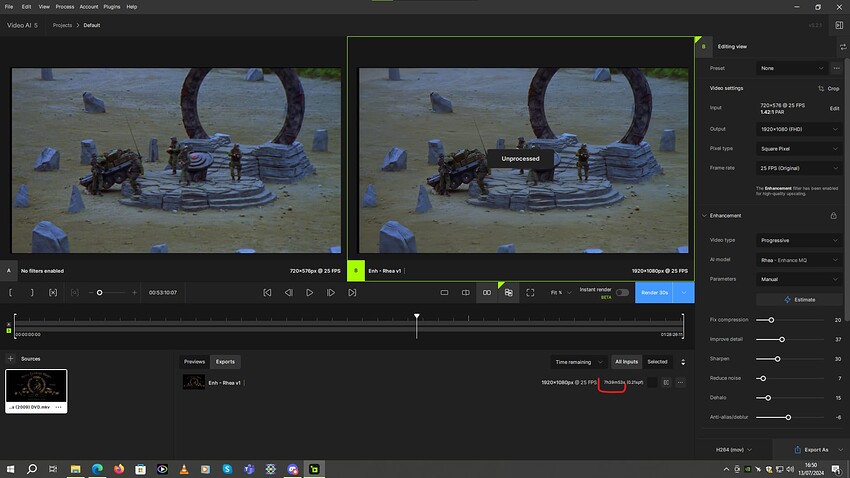Viewport: 850px width, 478px height.
Task: Click the Crop icon in Video settings
Action: pos(820,88)
